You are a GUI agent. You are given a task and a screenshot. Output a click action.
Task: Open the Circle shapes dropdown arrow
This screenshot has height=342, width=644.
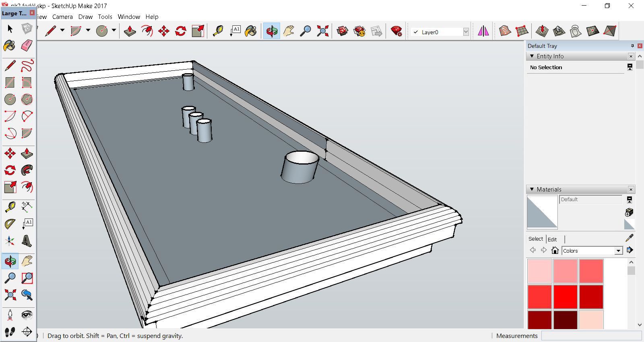(x=114, y=30)
